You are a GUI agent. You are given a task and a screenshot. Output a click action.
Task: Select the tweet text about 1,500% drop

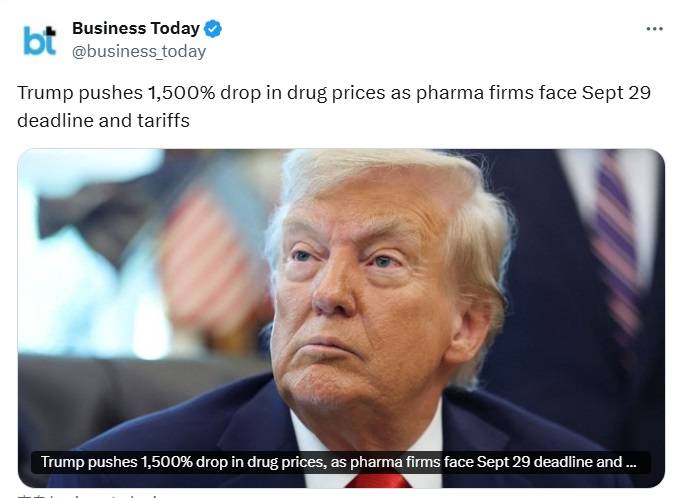coord(334,106)
